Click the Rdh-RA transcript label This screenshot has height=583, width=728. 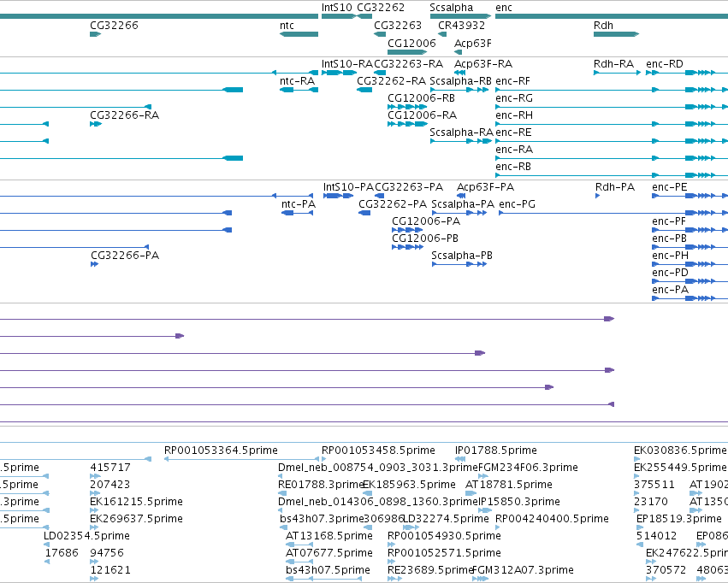click(x=613, y=63)
